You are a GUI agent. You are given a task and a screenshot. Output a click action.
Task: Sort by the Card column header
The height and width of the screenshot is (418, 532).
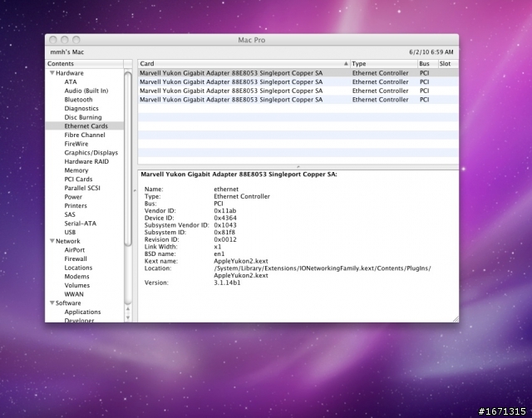[x=244, y=63]
